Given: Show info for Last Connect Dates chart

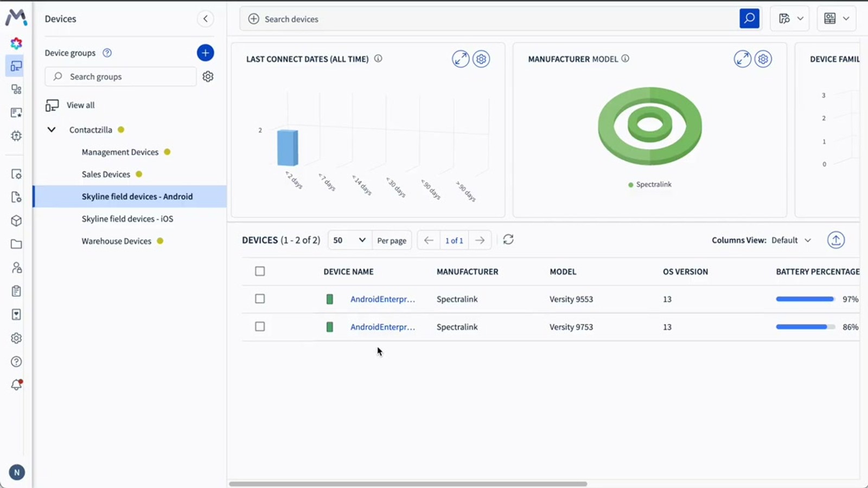Looking at the screenshot, I should 378,59.
